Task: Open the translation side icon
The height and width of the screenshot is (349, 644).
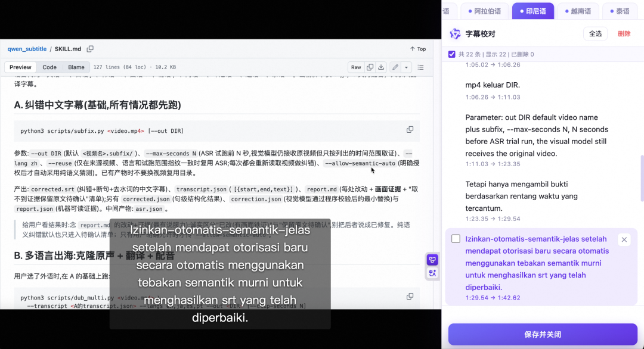Action: tap(432, 273)
